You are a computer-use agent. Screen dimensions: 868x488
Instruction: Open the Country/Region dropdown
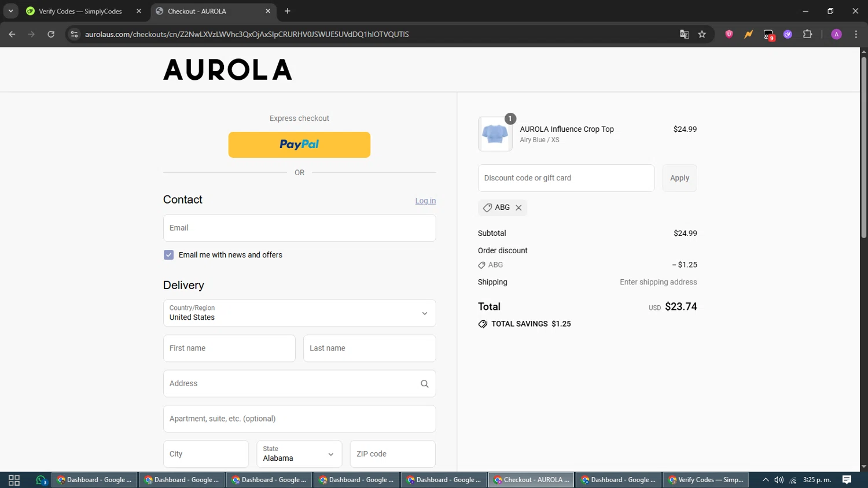tap(299, 313)
